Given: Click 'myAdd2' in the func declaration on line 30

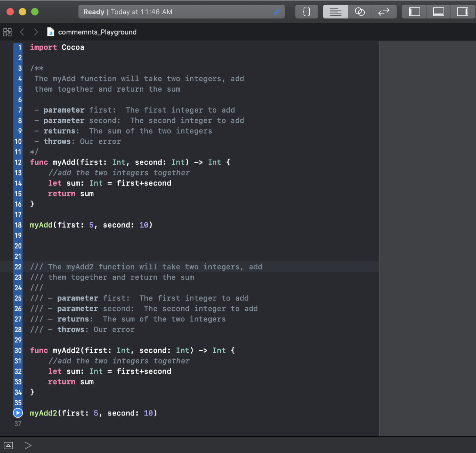Looking at the screenshot, I should click(x=66, y=351).
